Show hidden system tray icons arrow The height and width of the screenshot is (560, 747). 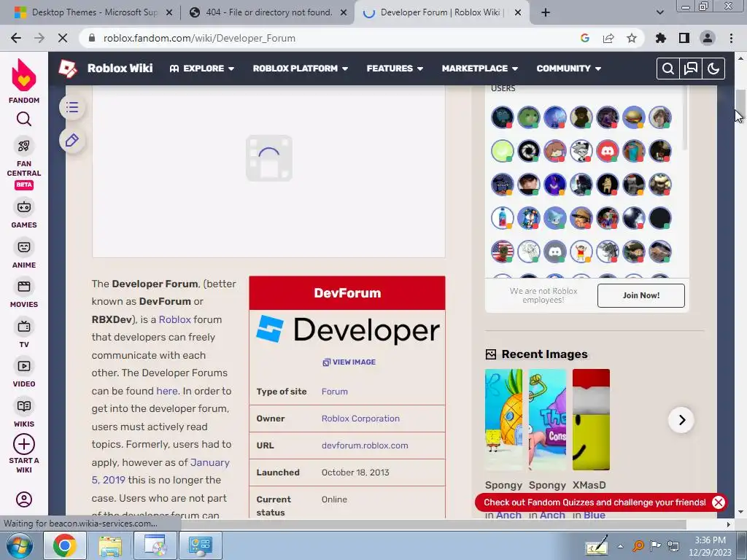[620, 546]
